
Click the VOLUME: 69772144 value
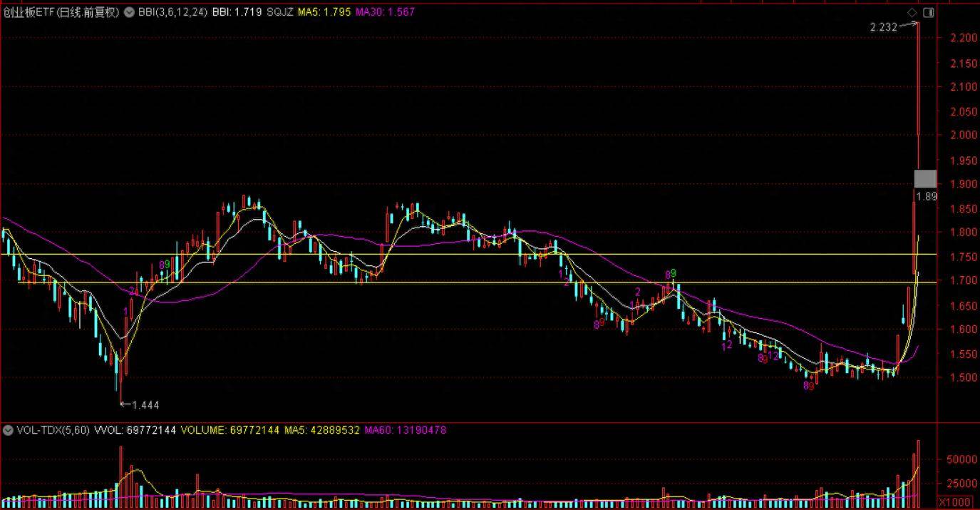pyautogui.click(x=229, y=430)
